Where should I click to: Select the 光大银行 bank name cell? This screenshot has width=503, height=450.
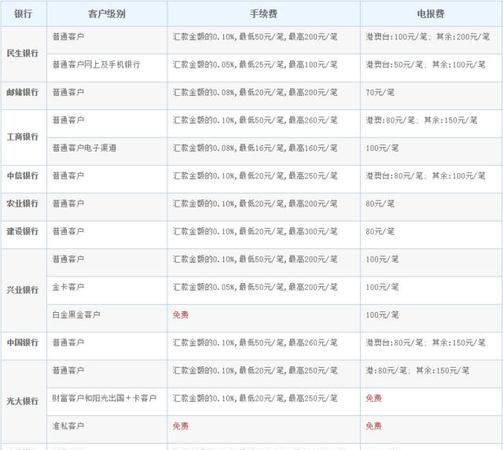pos(23,401)
